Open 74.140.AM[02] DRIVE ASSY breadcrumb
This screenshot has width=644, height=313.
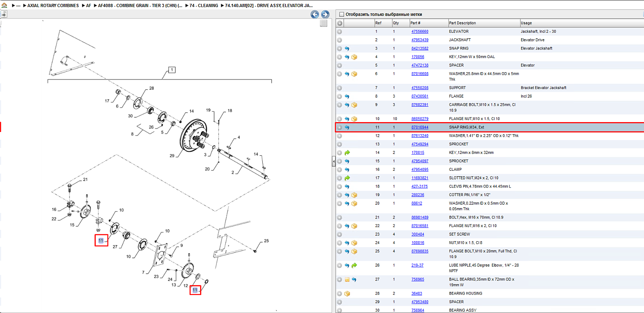[x=269, y=6]
